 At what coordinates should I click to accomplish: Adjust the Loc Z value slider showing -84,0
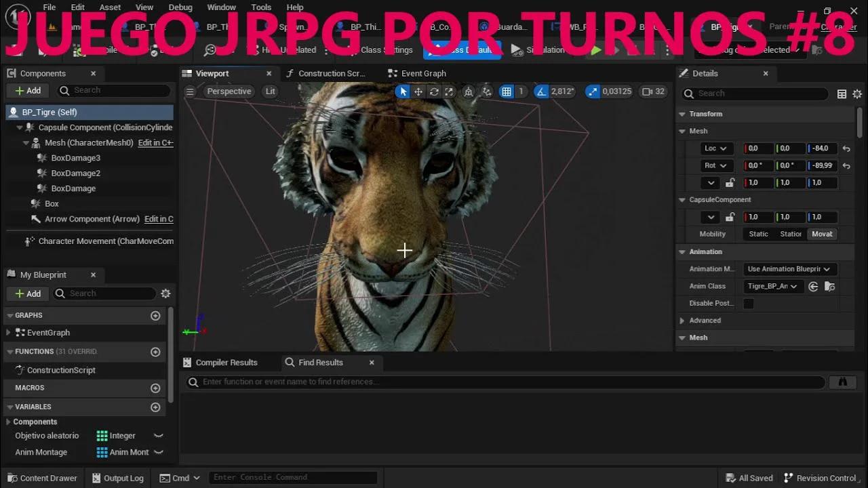(x=822, y=148)
